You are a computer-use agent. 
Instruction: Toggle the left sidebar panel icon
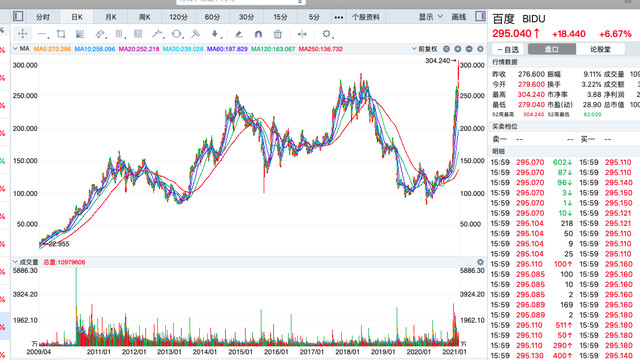tap(18, 16)
